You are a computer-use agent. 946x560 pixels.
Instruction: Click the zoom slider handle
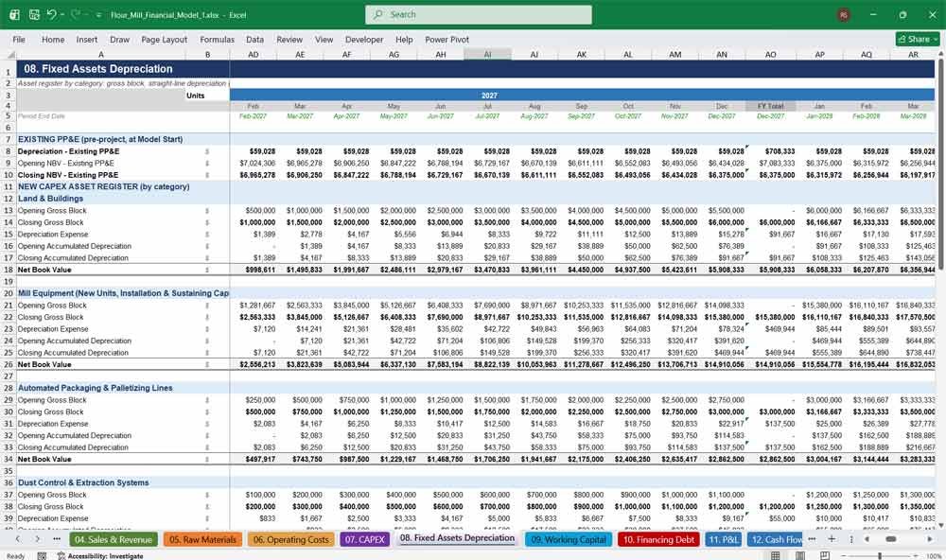pyautogui.click(x=880, y=556)
